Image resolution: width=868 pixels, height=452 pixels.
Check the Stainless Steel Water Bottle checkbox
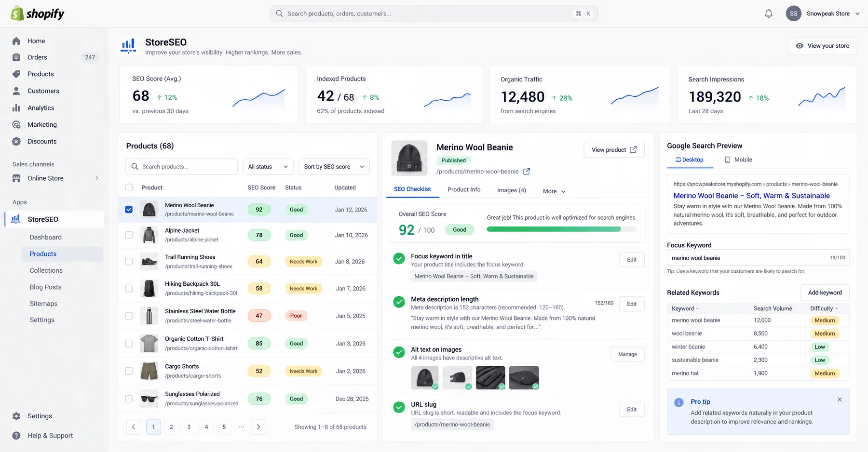tap(129, 316)
